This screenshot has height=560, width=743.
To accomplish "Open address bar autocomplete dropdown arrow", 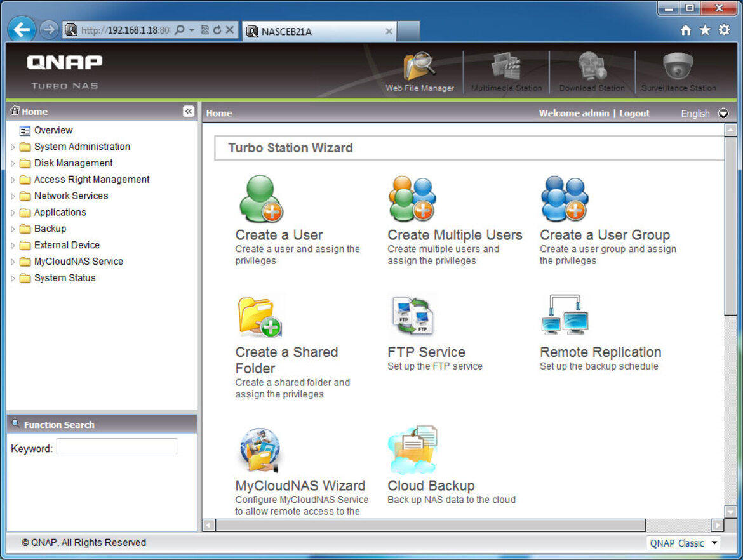I will coord(192,30).
